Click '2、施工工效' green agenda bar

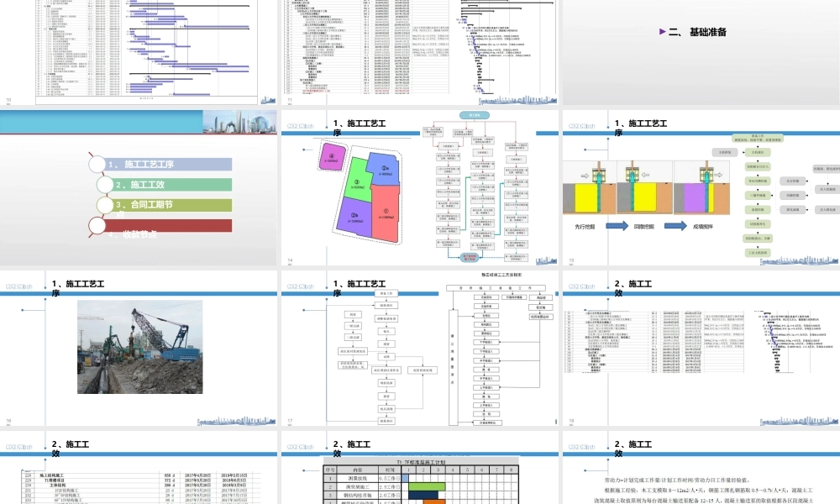172,185
